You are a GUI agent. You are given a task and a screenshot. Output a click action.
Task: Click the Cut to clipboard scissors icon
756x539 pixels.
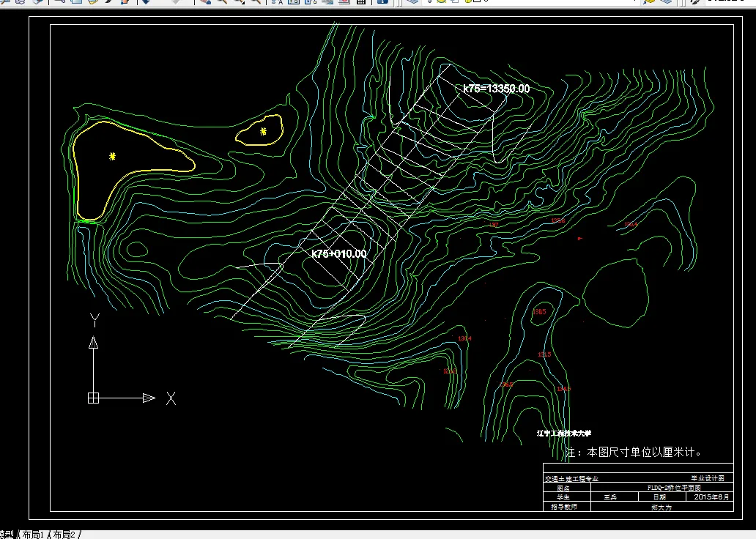point(61,2)
